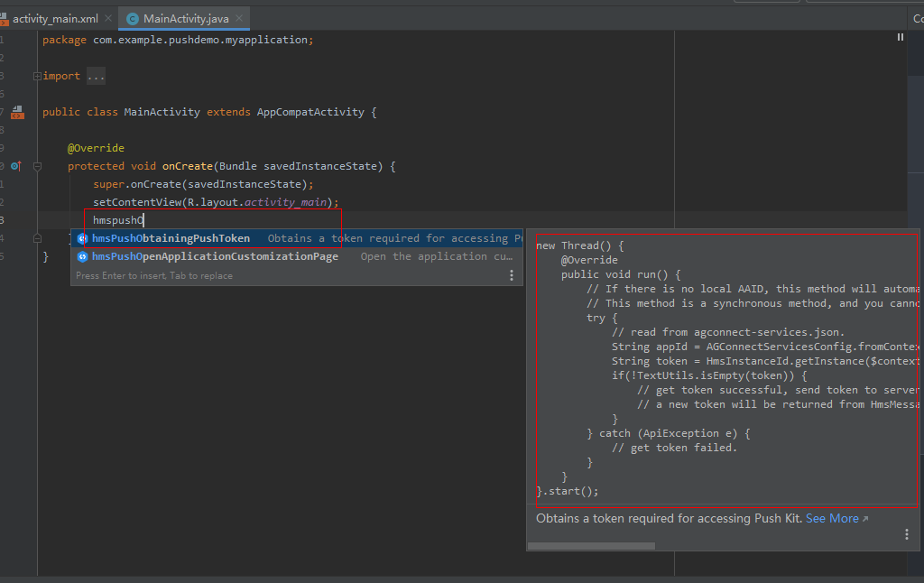Screen dimensions: 924x583
Task: Click the hmsPushObtainingPushToken suggestion icon
Action: coord(82,238)
